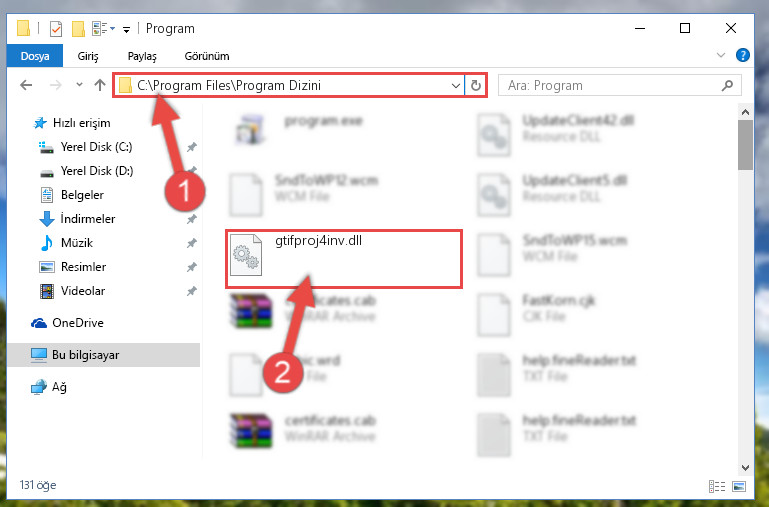Refresh the current folder view
Viewport: 769px width, 507px height.
coord(475,85)
